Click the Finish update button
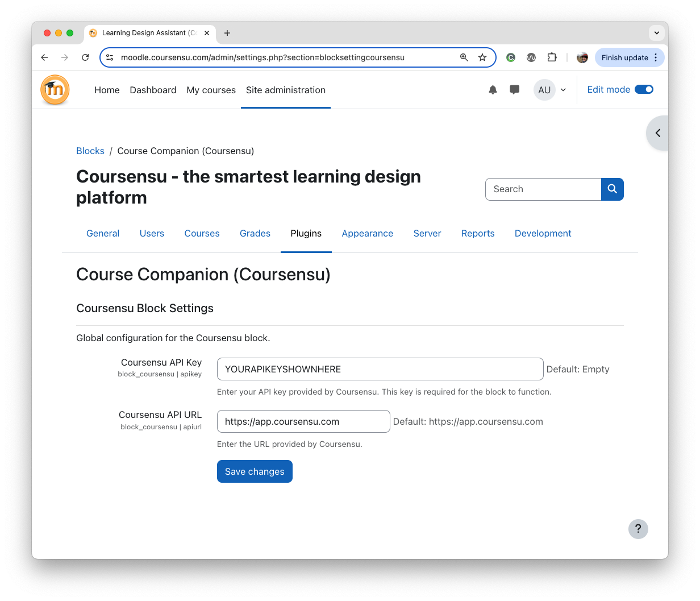Viewport: 700px width, 601px height. [624, 57]
